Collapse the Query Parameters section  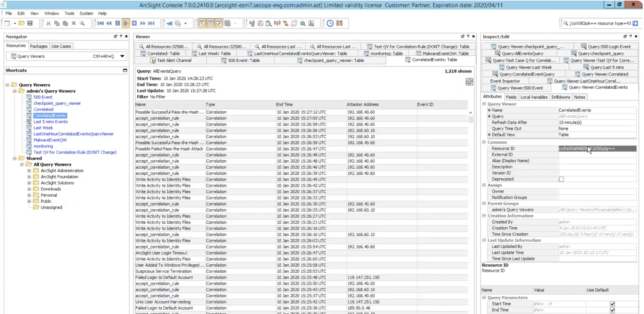tap(484, 297)
